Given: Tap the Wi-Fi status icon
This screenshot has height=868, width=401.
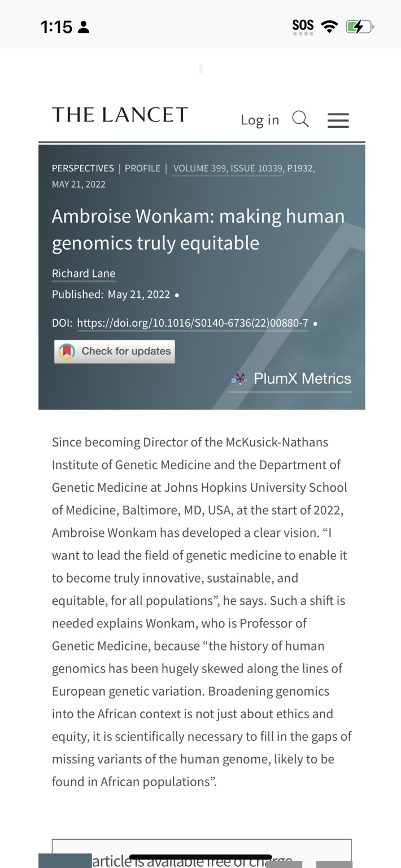Looking at the screenshot, I should point(329,26).
